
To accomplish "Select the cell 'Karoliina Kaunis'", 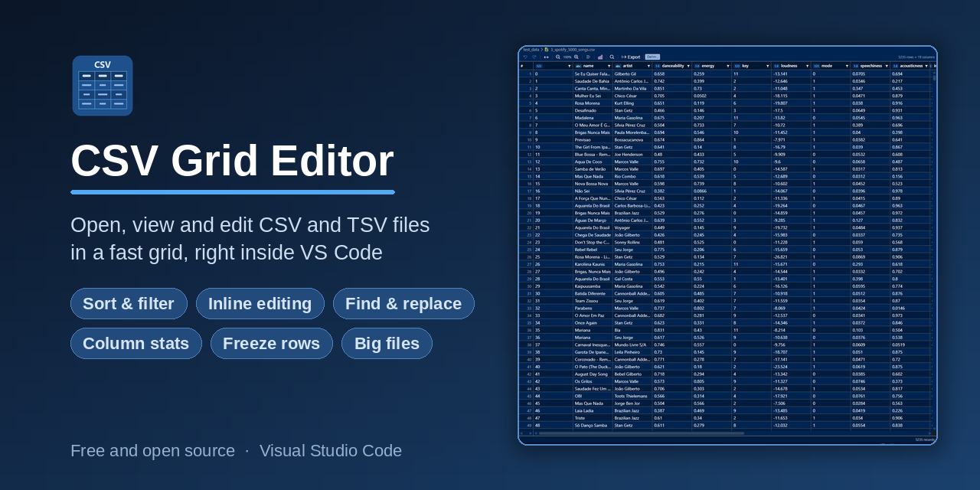I will (x=593, y=264).
